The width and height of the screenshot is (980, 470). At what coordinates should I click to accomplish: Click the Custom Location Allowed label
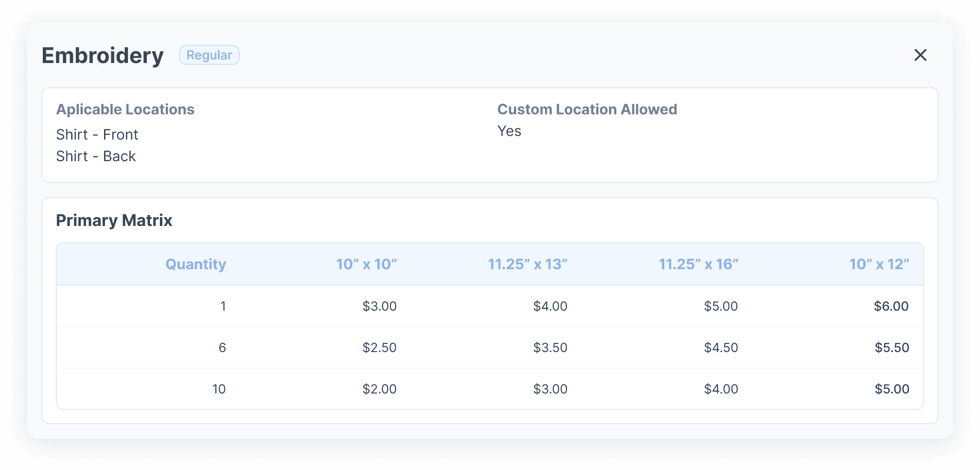(587, 109)
